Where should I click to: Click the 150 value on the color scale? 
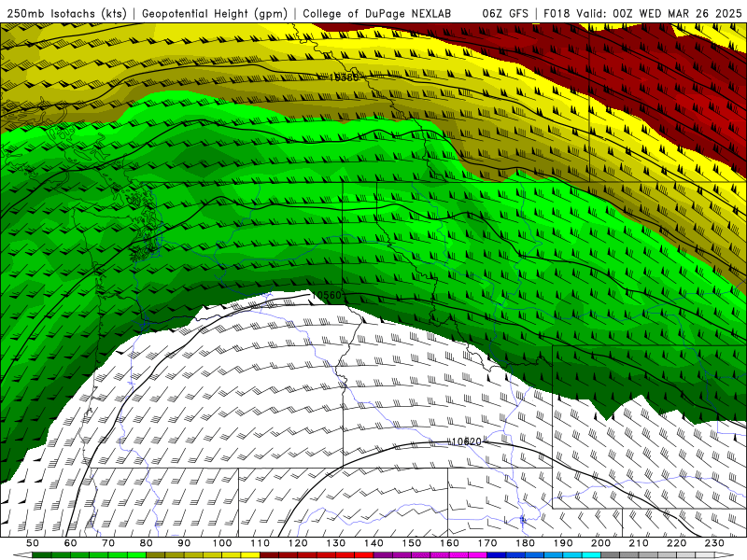click(411, 543)
